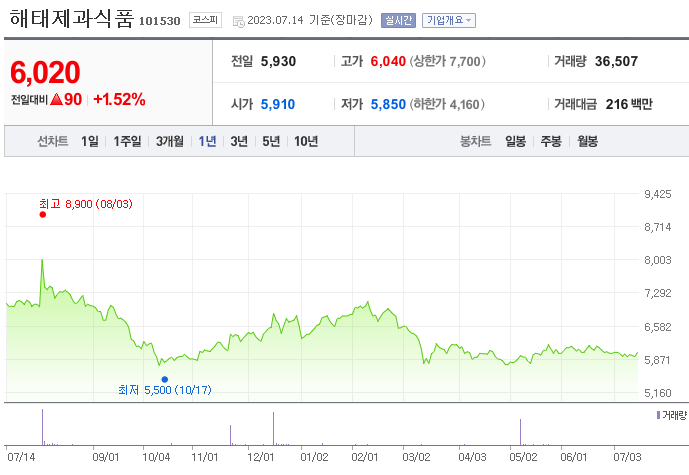689x475 pixels.
Task: Select the 1년 line chart tab
Action: 207,141
